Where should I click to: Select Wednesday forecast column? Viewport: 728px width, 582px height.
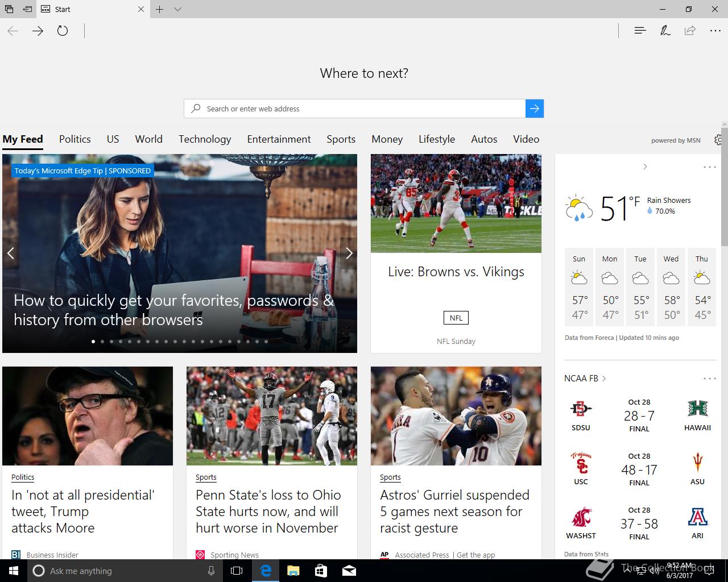[x=671, y=287]
